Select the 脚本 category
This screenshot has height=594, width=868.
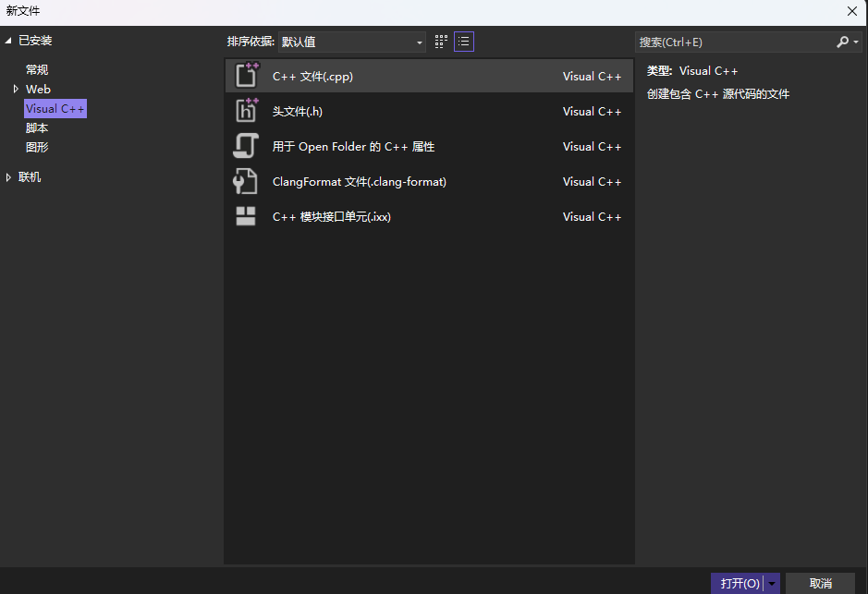click(x=37, y=127)
